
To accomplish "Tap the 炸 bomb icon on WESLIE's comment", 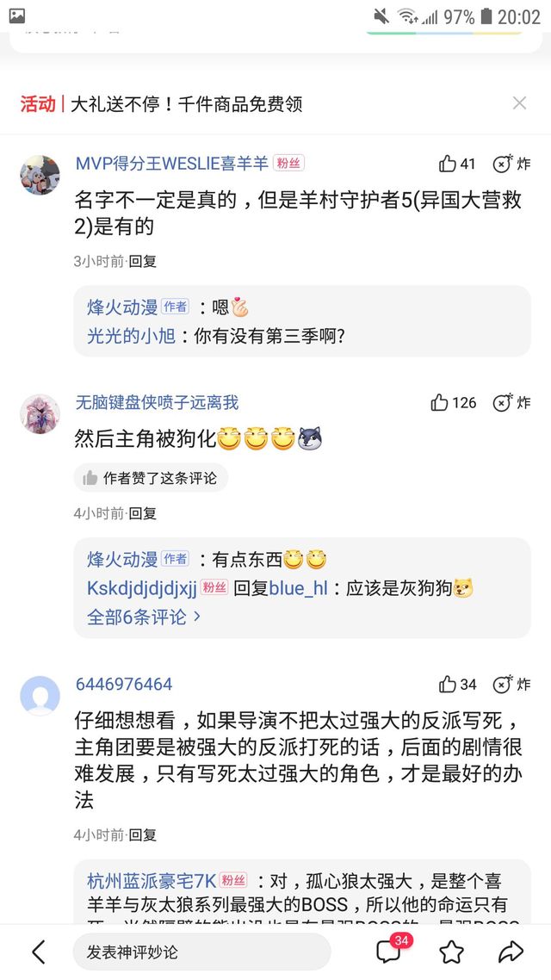I will click(x=511, y=164).
